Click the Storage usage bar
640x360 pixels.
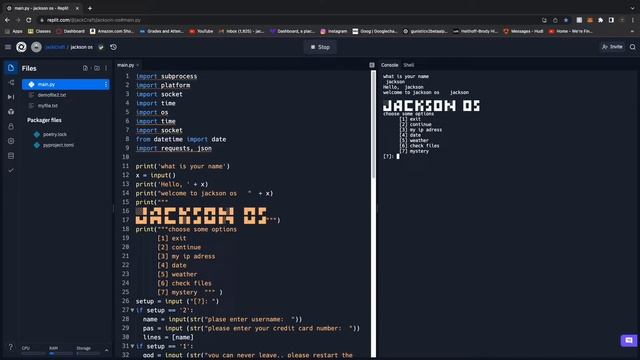tap(88, 353)
